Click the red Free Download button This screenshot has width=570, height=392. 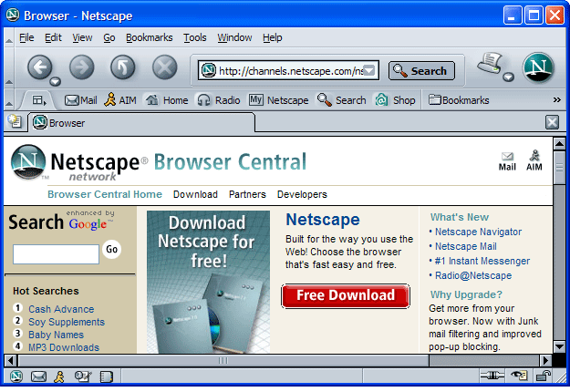[346, 295]
